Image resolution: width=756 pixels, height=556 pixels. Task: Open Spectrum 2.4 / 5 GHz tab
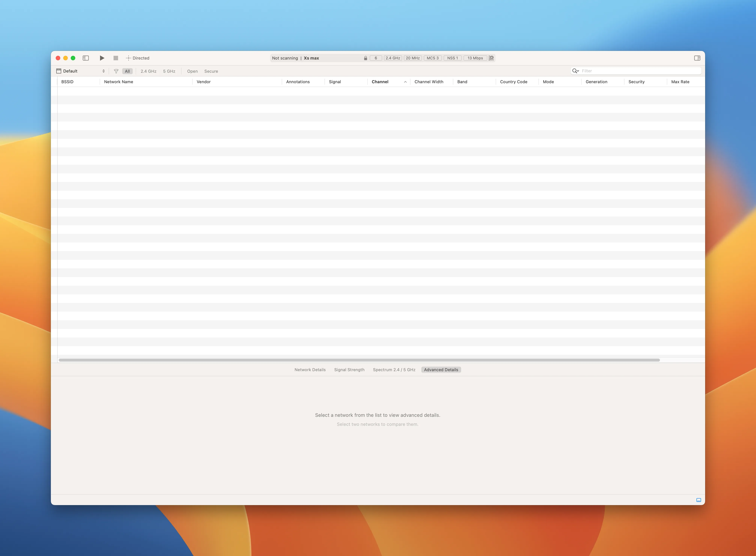[394, 369]
